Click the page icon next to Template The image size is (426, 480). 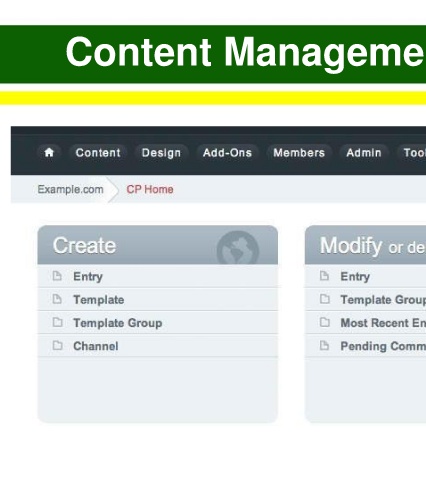pyautogui.click(x=57, y=299)
